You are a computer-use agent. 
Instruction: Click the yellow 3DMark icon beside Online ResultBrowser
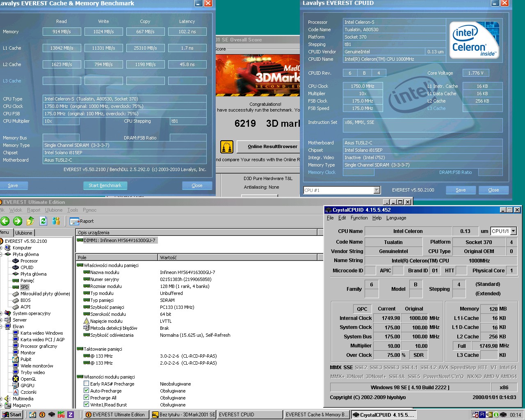point(227,146)
